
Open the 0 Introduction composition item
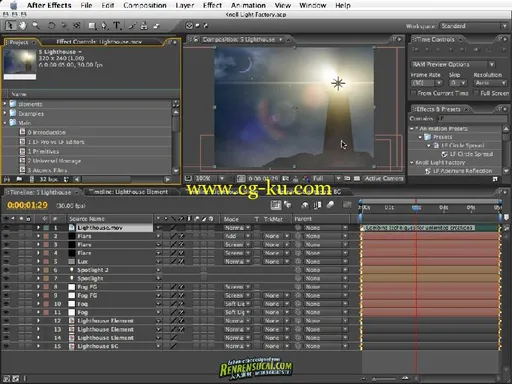coord(47,132)
